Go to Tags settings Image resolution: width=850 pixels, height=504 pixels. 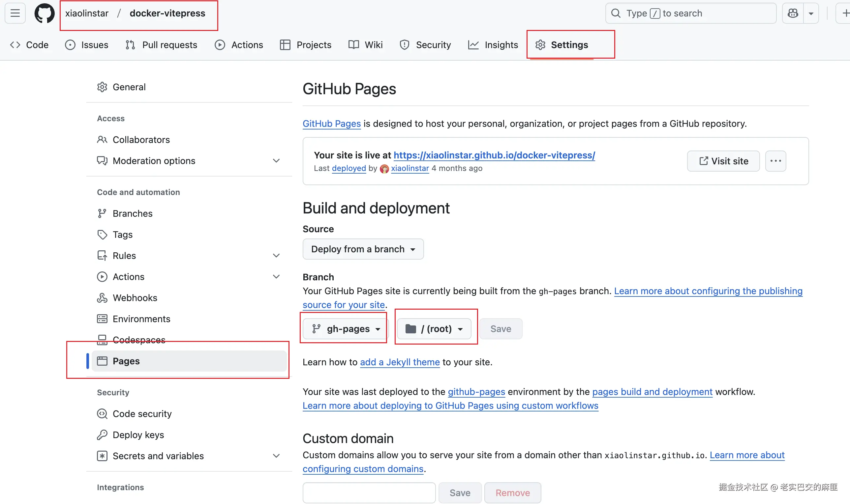pos(122,234)
